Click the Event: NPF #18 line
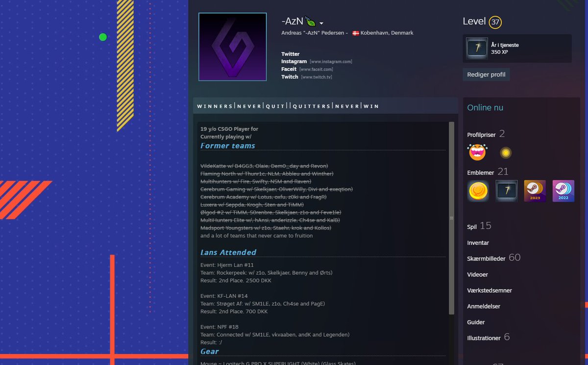Viewport: 588px width, 365px height. 220,327
